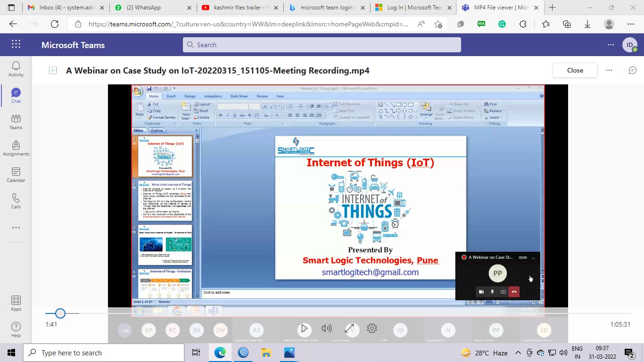Open Edge tab actions menu
644x362 pixels.
11,8
